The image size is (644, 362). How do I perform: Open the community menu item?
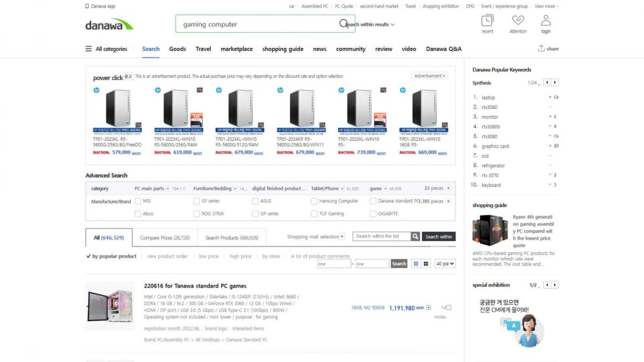(x=351, y=49)
